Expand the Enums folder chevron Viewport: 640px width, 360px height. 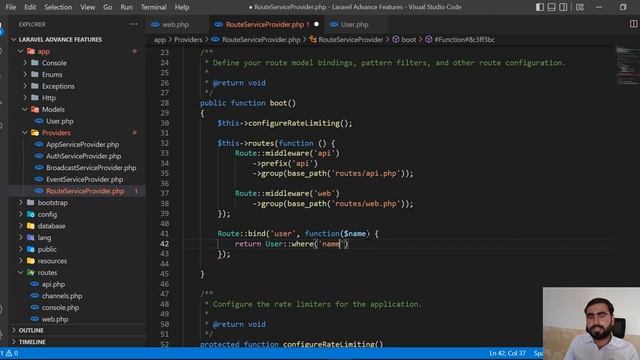(x=25, y=74)
